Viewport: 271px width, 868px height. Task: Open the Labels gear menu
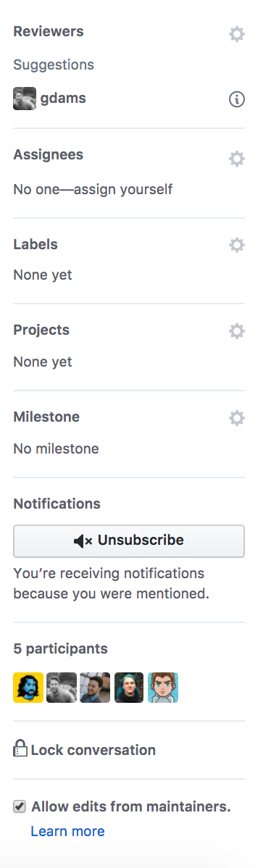click(237, 245)
